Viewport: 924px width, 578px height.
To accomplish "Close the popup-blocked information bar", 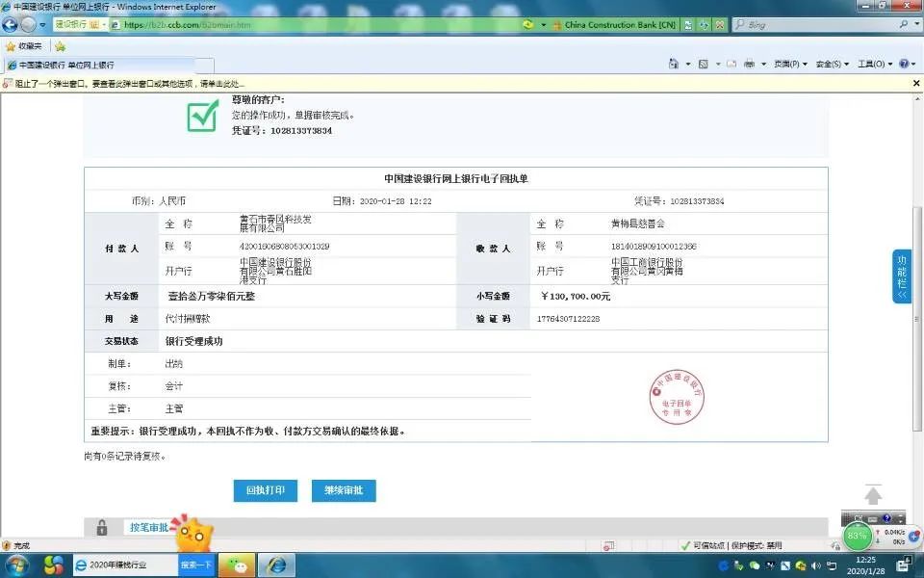I will click(x=916, y=84).
